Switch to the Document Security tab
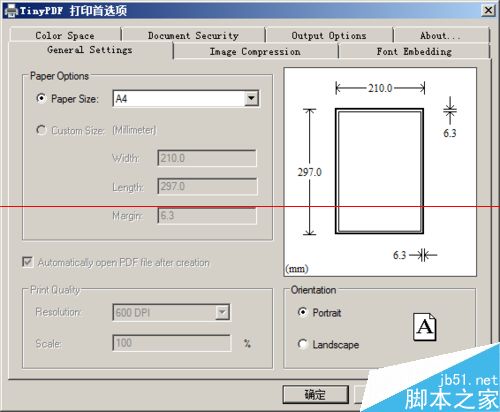 193,36
